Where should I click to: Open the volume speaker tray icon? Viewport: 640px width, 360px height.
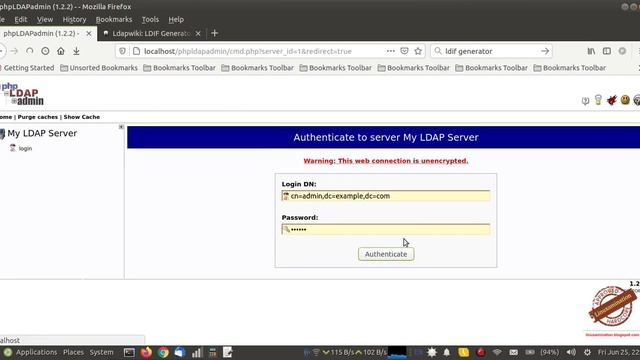571,352
